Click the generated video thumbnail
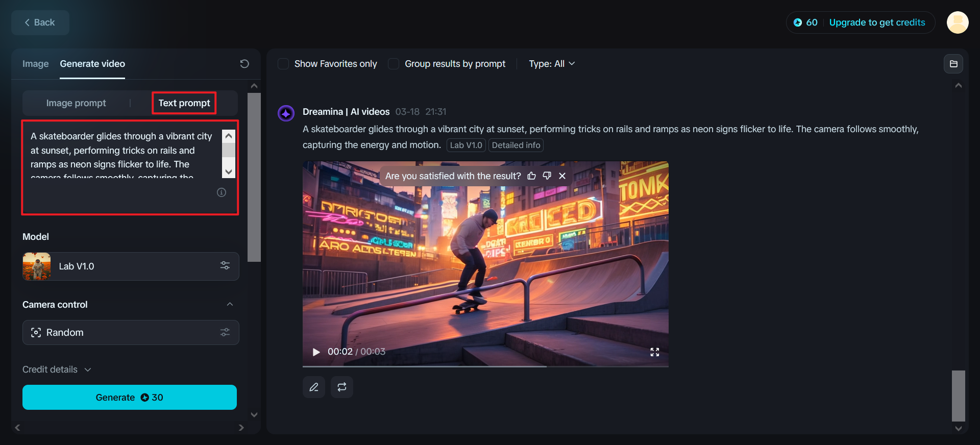The width and height of the screenshot is (980, 445). 485,264
